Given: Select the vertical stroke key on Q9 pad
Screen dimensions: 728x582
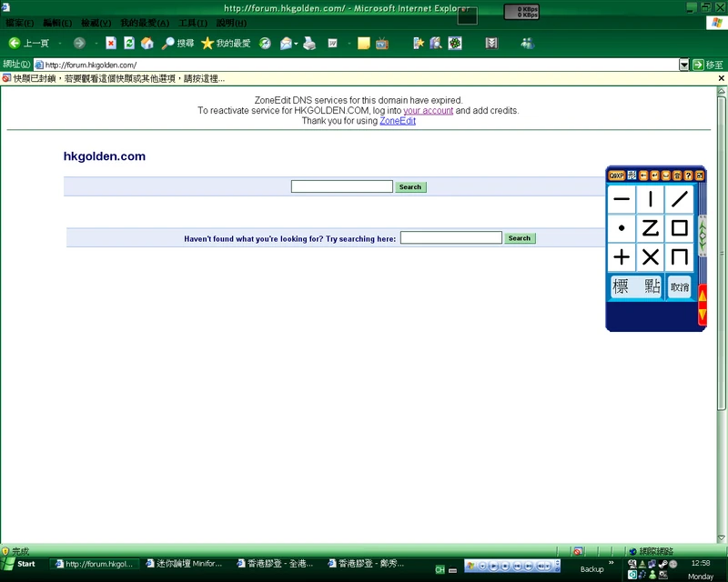Looking at the screenshot, I should [x=650, y=199].
